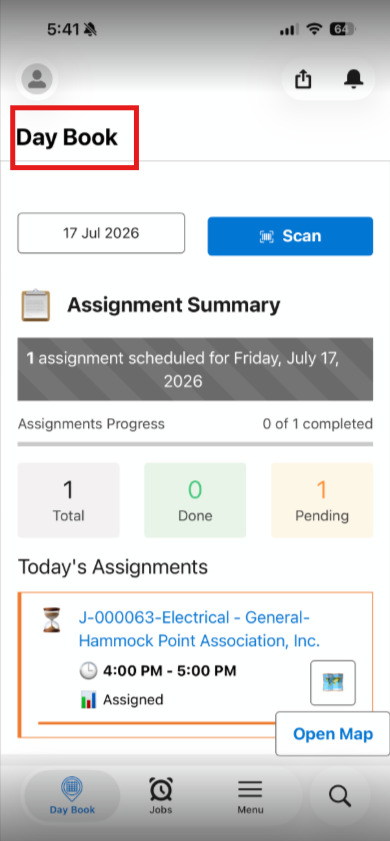
Task: Open the 17 Jul 2026 date picker
Action: (x=101, y=233)
